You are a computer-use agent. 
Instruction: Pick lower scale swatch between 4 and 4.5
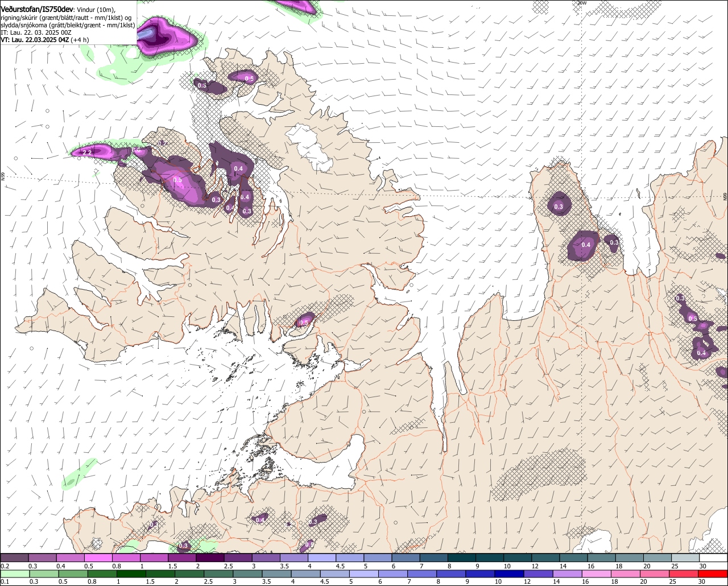tap(306, 573)
